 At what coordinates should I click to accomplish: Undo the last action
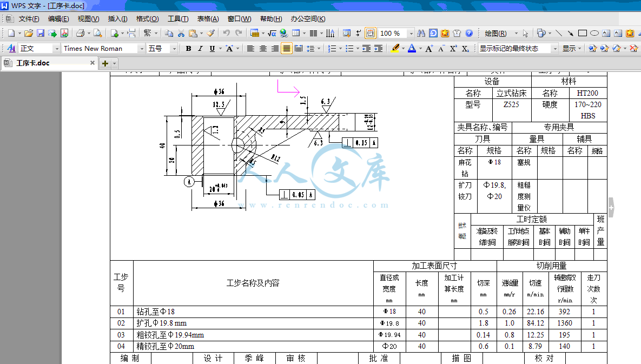coord(226,33)
